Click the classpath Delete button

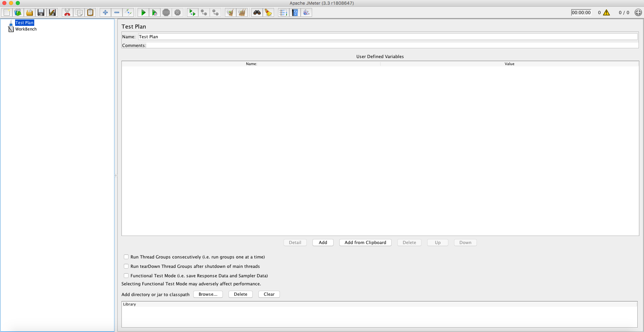tap(241, 294)
